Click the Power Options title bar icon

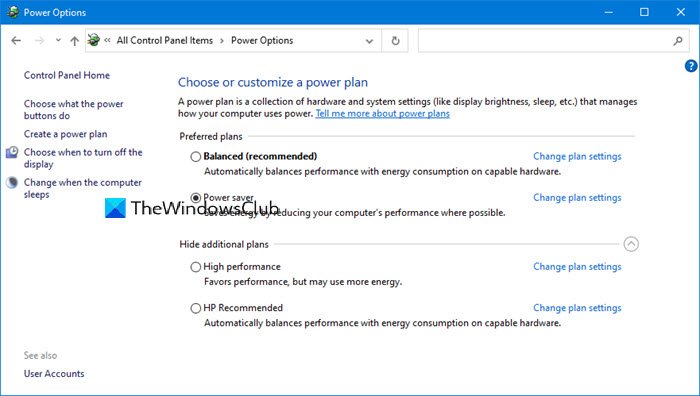13,12
